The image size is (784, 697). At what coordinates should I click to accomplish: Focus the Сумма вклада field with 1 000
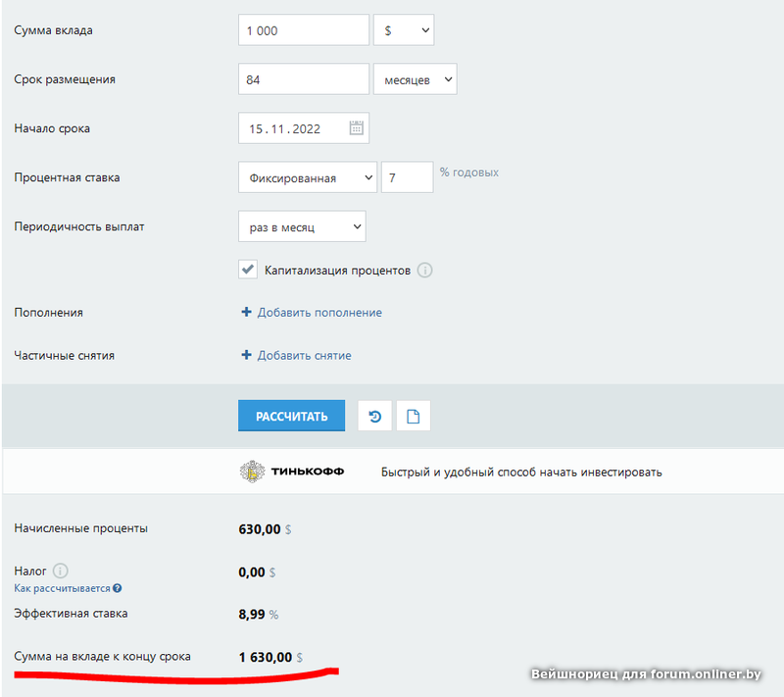tap(304, 30)
